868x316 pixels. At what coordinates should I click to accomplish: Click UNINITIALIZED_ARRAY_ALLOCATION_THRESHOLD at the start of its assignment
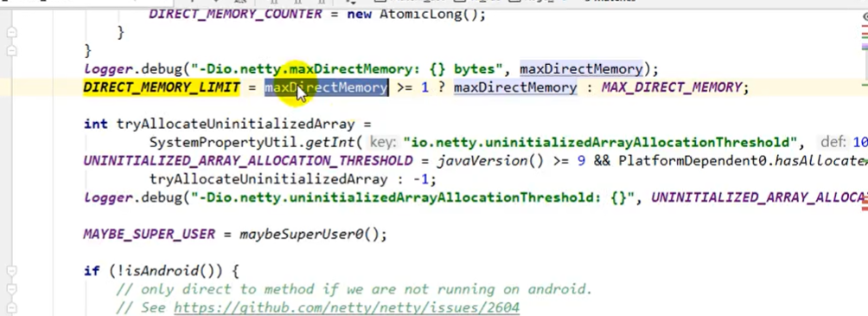(x=248, y=161)
